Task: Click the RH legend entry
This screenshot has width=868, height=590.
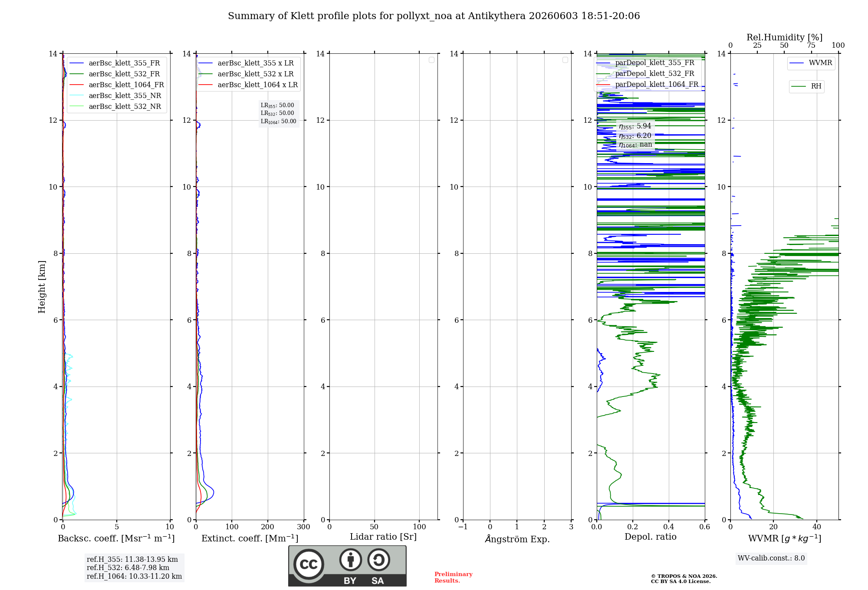Action: tap(806, 86)
